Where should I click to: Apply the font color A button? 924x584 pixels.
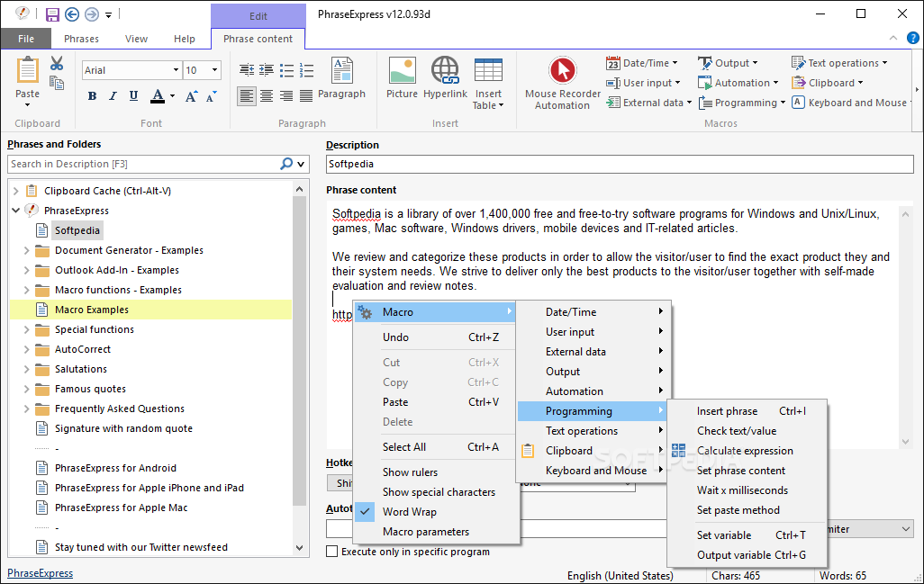point(158,96)
